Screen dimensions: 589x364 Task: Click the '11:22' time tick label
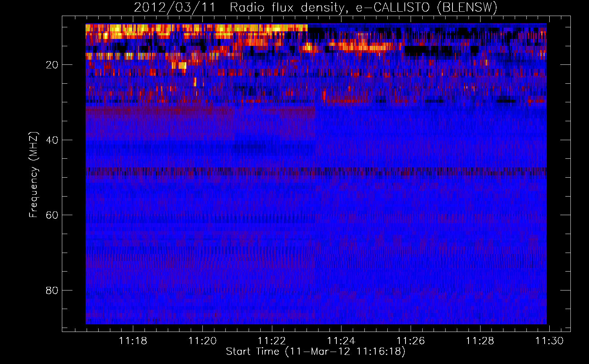[272, 341]
